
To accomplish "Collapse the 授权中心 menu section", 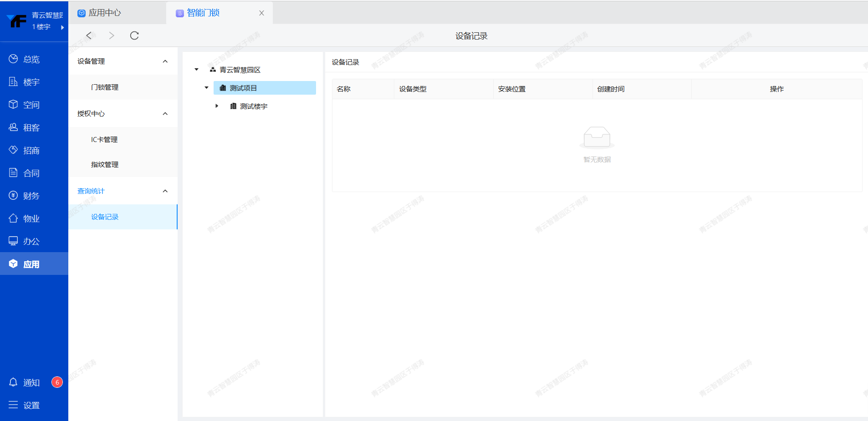I will point(165,114).
